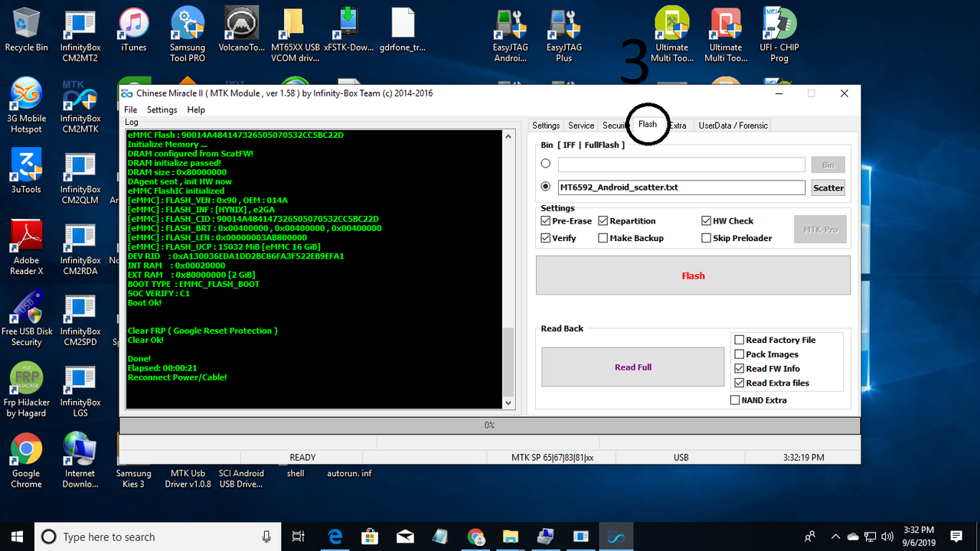Screen dimensions: 980x551
Task: Open InfinityBox CM2QLM shortcut
Action: coord(80,177)
